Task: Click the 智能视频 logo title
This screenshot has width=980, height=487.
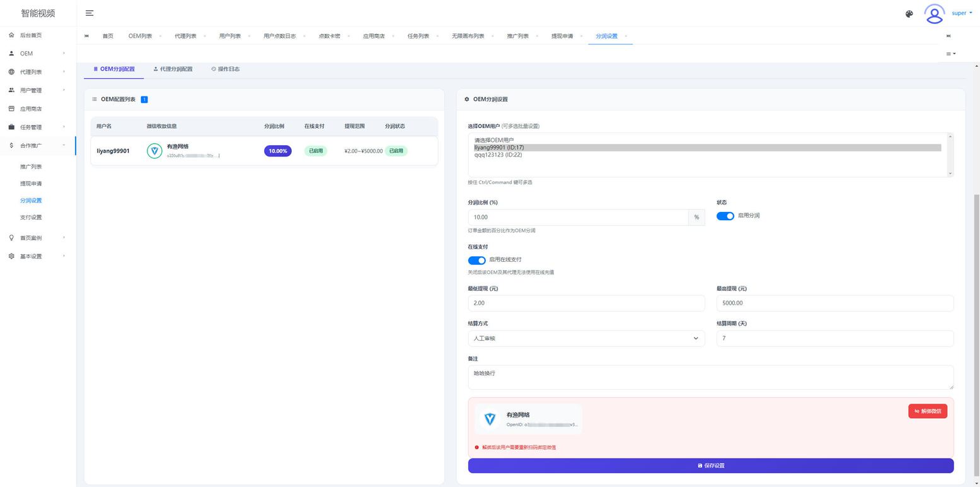Action: click(38, 13)
